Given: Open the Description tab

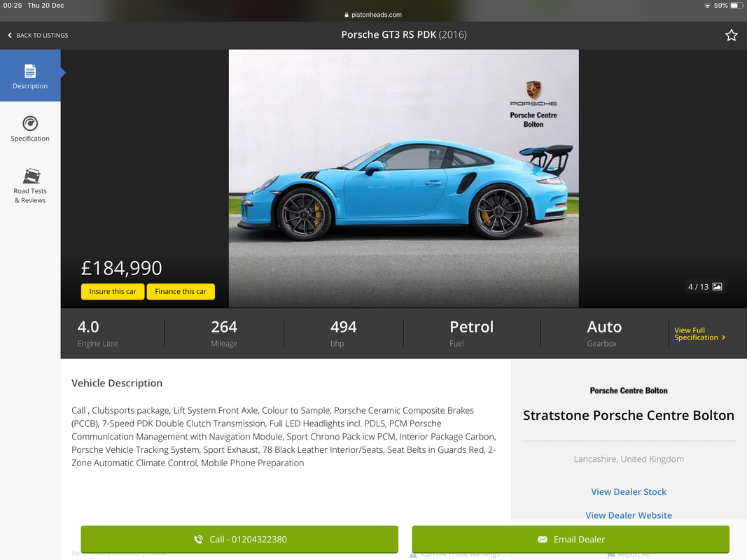Looking at the screenshot, I should 30,75.
